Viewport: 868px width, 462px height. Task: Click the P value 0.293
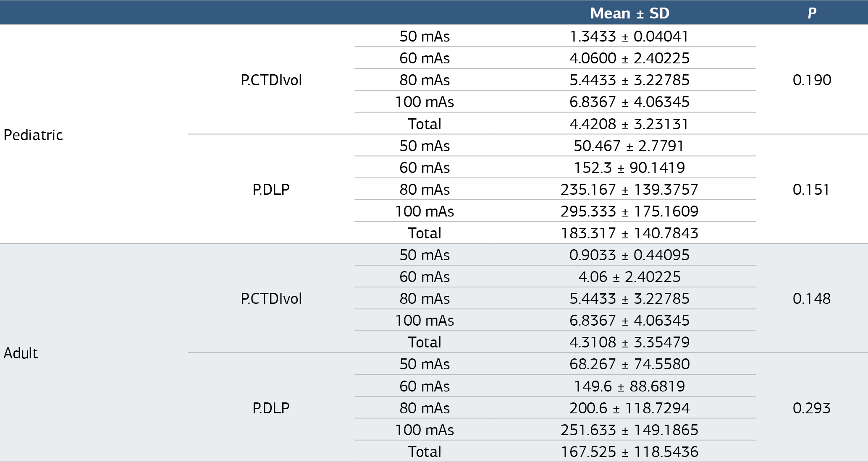click(812, 408)
